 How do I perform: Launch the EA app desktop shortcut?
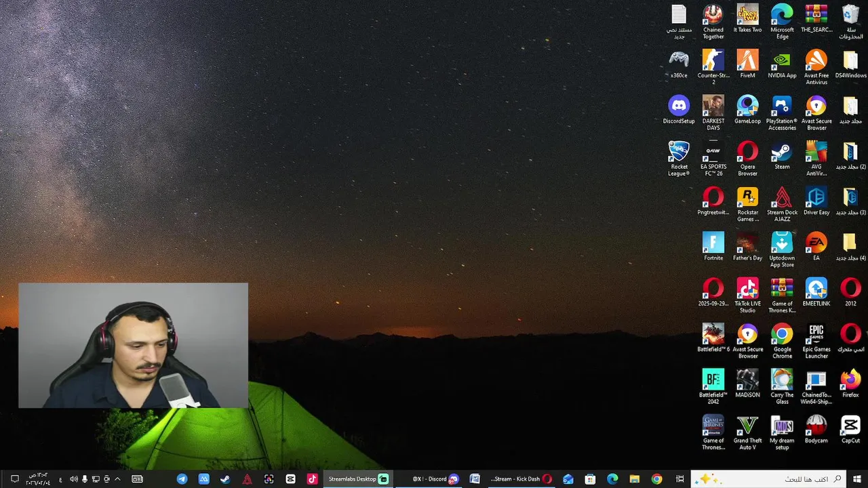coord(816,247)
